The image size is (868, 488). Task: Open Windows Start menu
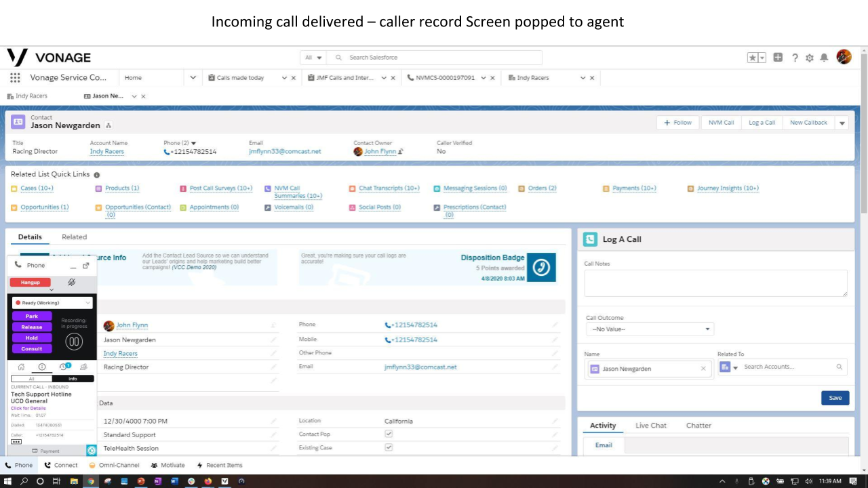pos(8,481)
